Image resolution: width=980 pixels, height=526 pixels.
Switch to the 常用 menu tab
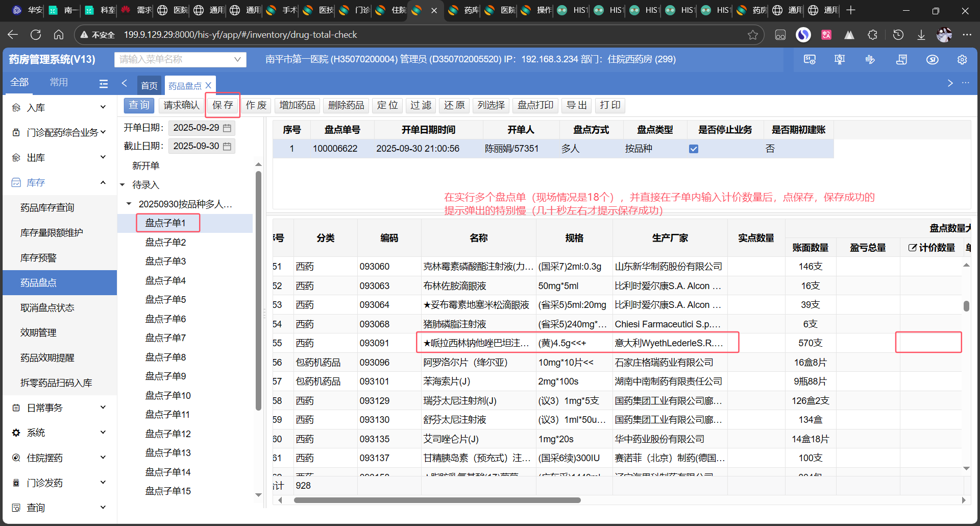[x=59, y=83]
